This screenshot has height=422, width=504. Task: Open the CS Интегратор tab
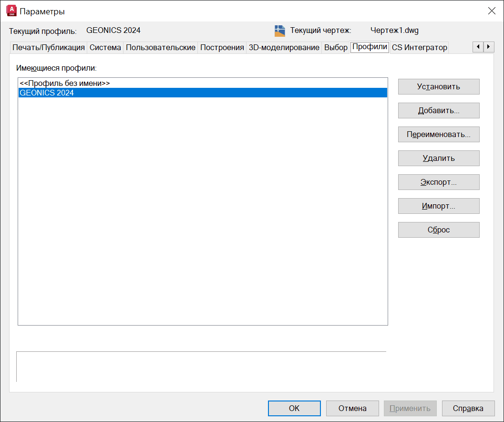coord(420,48)
